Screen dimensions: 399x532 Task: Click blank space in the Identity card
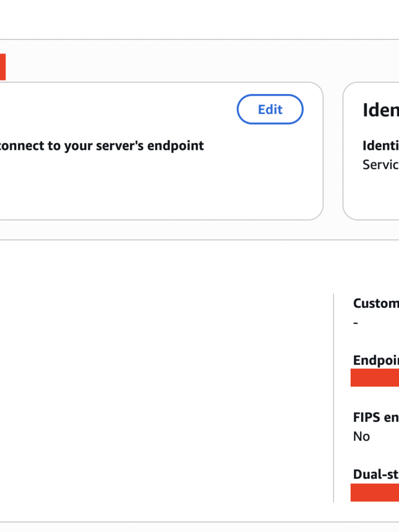374,198
